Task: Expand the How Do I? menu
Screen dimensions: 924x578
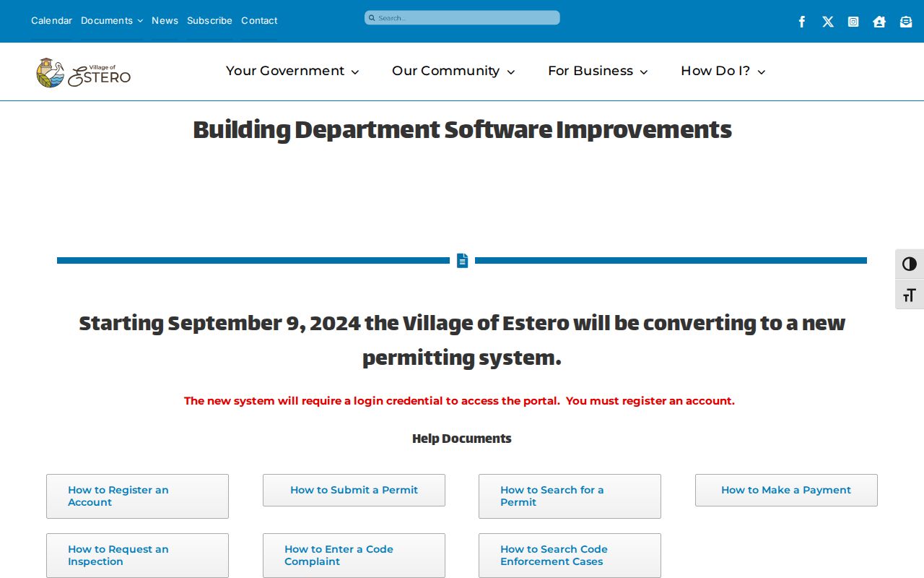Action: (723, 71)
